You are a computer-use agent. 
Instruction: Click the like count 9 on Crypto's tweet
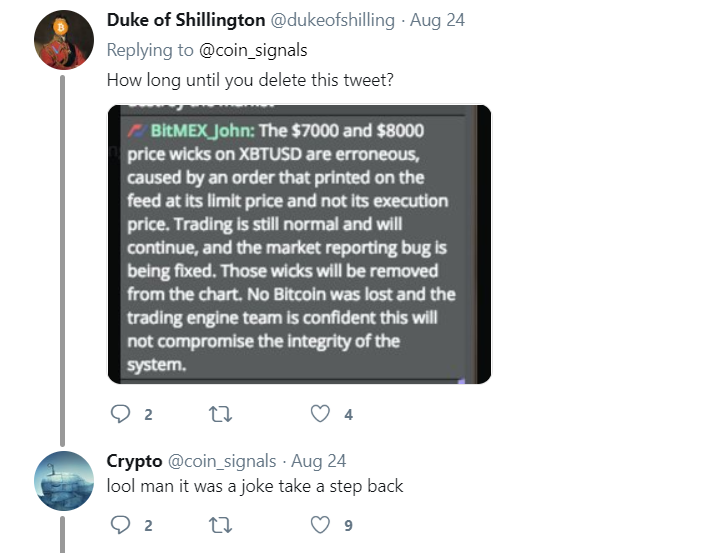click(348, 525)
